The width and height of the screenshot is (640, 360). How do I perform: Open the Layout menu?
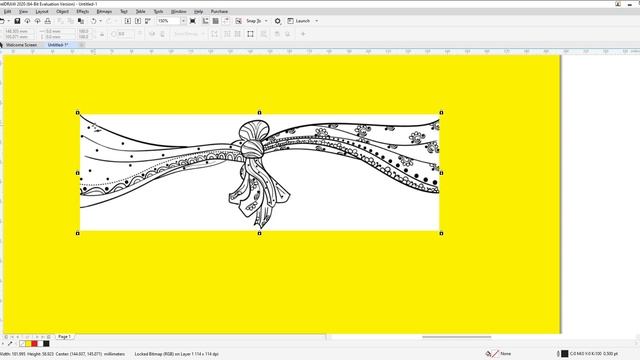[x=42, y=11]
